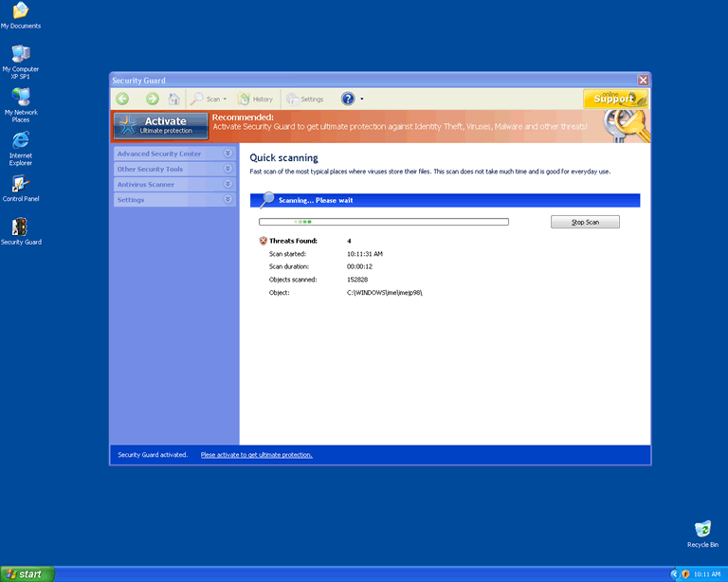This screenshot has height=582, width=728.
Task: Open History from the toolbar
Action: pos(255,99)
